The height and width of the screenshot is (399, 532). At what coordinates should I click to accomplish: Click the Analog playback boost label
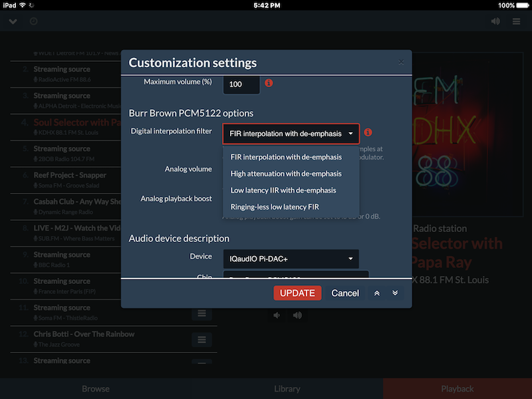coord(176,199)
